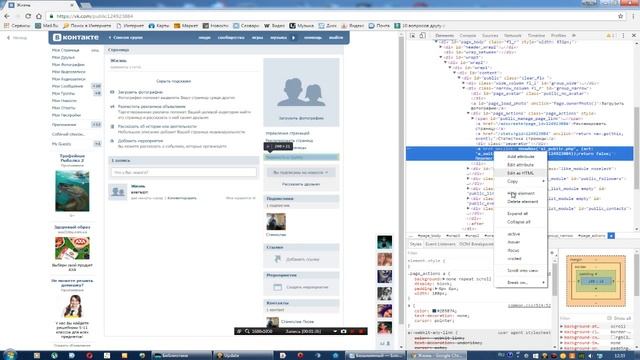Collapse the div id="page_actions" node
The image size is (640, 360).
(468, 113)
